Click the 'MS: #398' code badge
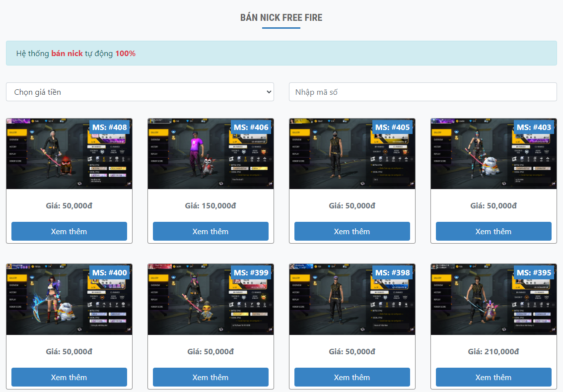The height and width of the screenshot is (392, 563). click(x=392, y=273)
